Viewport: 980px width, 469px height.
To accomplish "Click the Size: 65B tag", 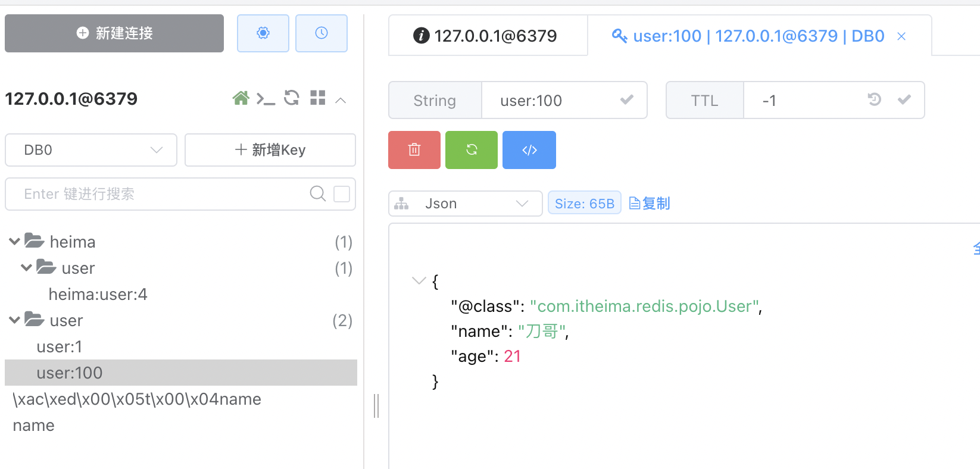I will [x=585, y=203].
